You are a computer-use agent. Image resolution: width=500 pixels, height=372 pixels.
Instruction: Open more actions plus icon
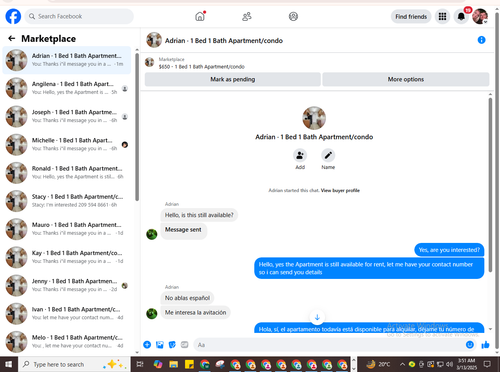click(x=147, y=345)
